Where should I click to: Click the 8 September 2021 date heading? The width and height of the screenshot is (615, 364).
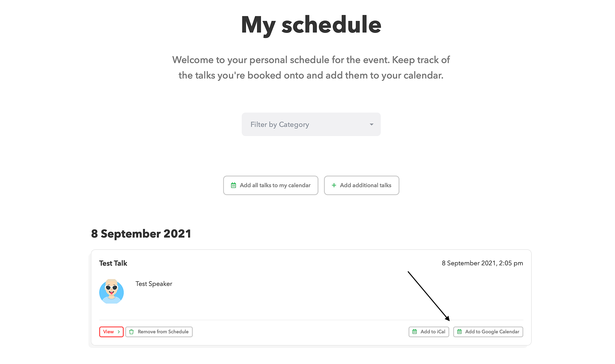(141, 233)
